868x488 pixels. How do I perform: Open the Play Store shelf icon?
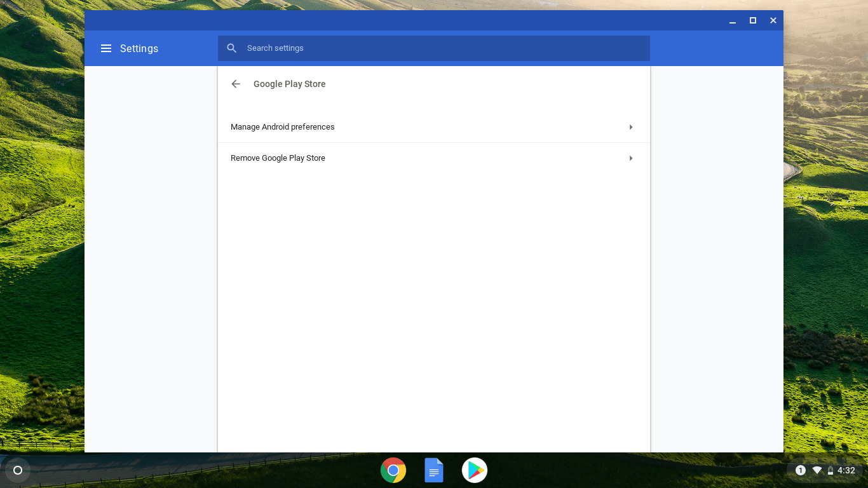475,470
